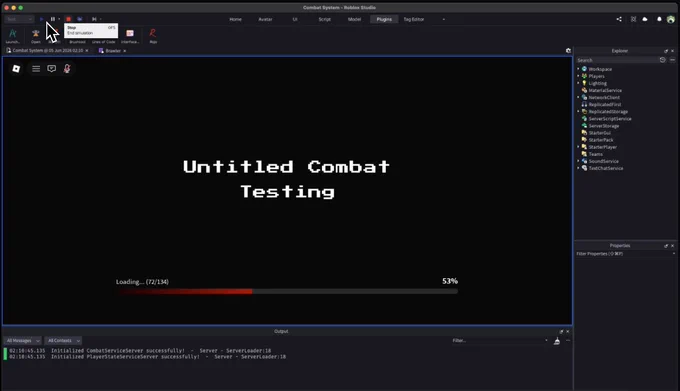
Task: Select StarterPack in Explorer
Action: click(600, 140)
